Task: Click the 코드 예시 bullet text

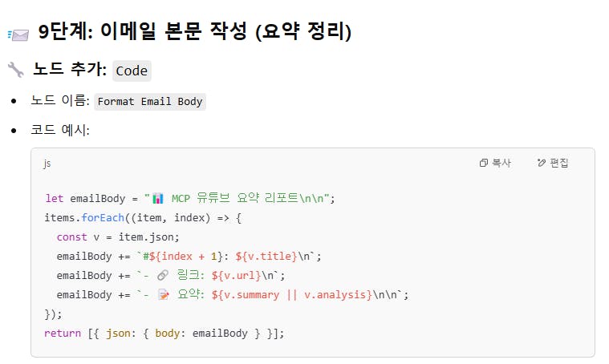Action: pos(59,130)
